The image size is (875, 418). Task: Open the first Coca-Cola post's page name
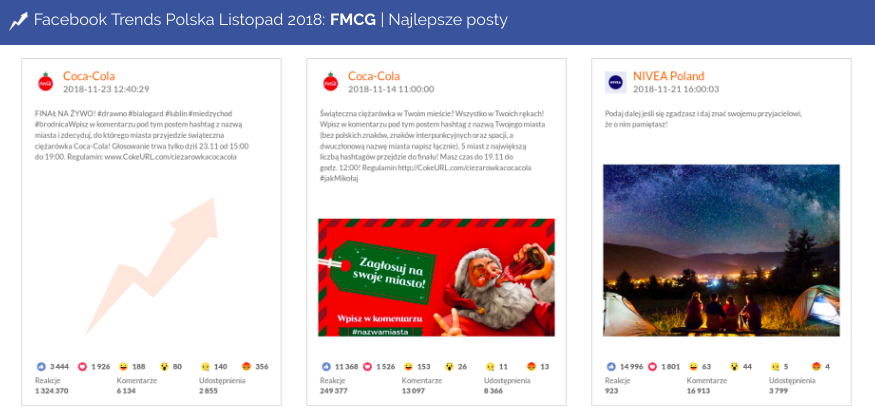pyautogui.click(x=89, y=76)
